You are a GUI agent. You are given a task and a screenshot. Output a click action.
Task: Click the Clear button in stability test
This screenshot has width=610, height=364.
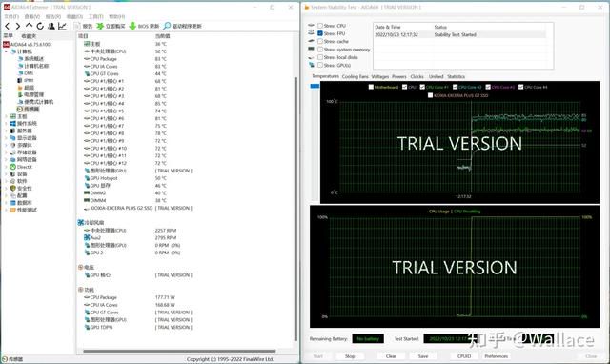click(x=391, y=356)
